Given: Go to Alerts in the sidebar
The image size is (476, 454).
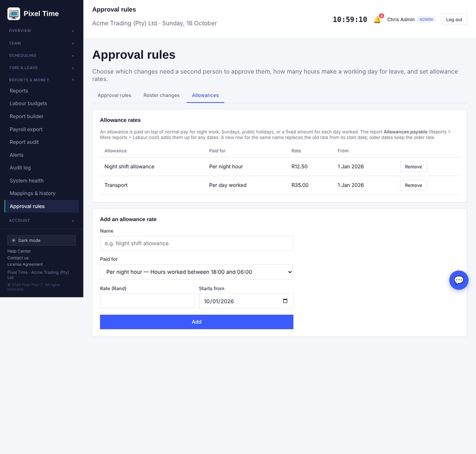Looking at the screenshot, I should point(42,155).
